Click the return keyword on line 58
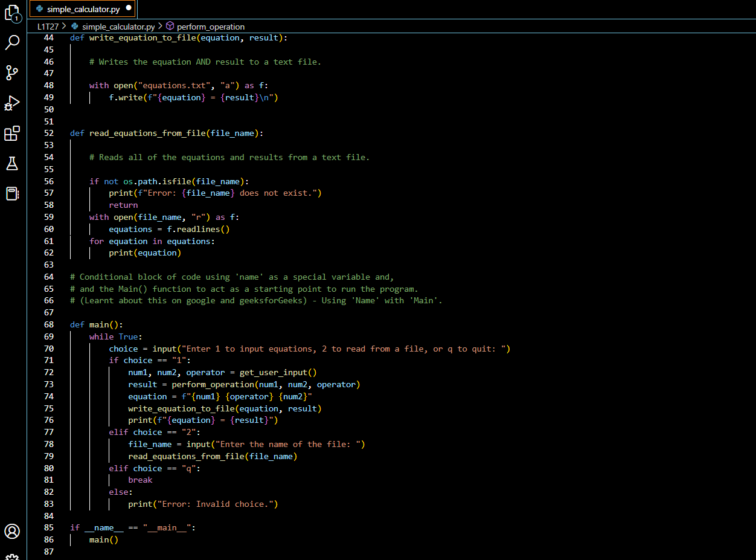 tap(123, 205)
